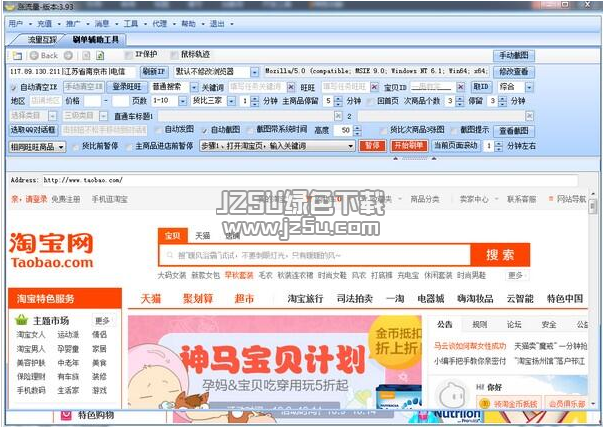603x427 pixels.
Task: Click the Back arrow icon
Action: point(34,55)
